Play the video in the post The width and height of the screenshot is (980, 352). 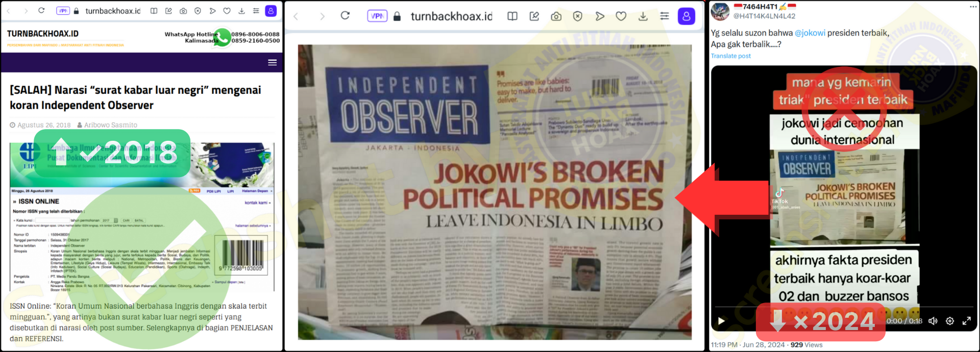pyautogui.click(x=721, y=321)
